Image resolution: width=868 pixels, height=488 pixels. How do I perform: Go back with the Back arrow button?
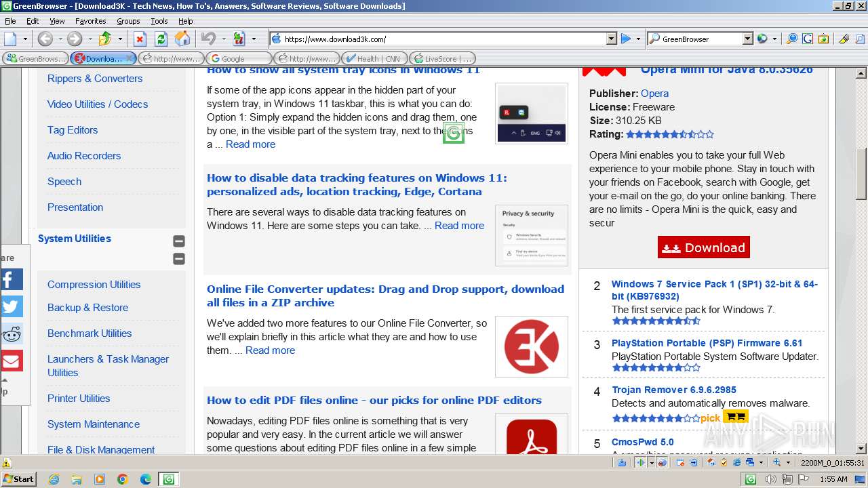[x=45, y=39]
